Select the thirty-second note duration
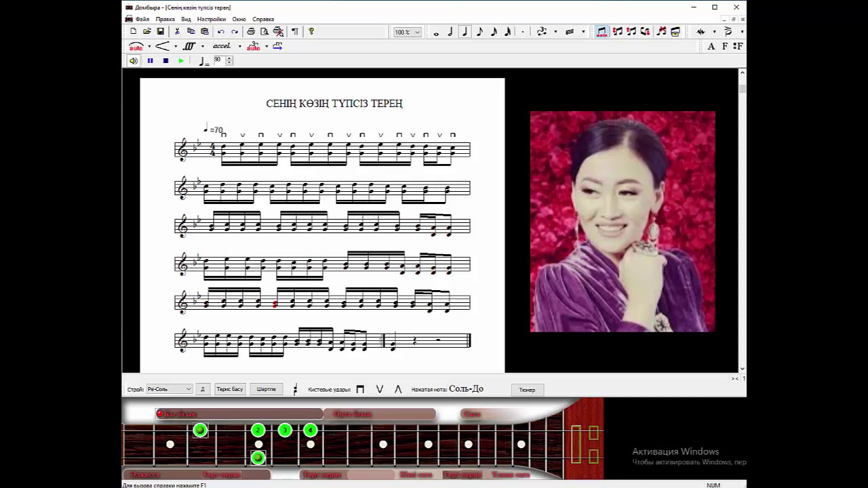The image size is (868, 488). pyautogui.click(x=508, y=32)
